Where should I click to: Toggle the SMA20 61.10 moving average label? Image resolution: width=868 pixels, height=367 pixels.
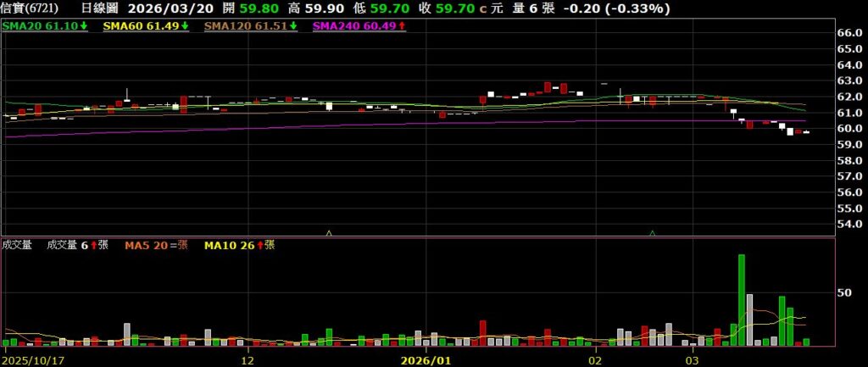[x=41, y=27]
